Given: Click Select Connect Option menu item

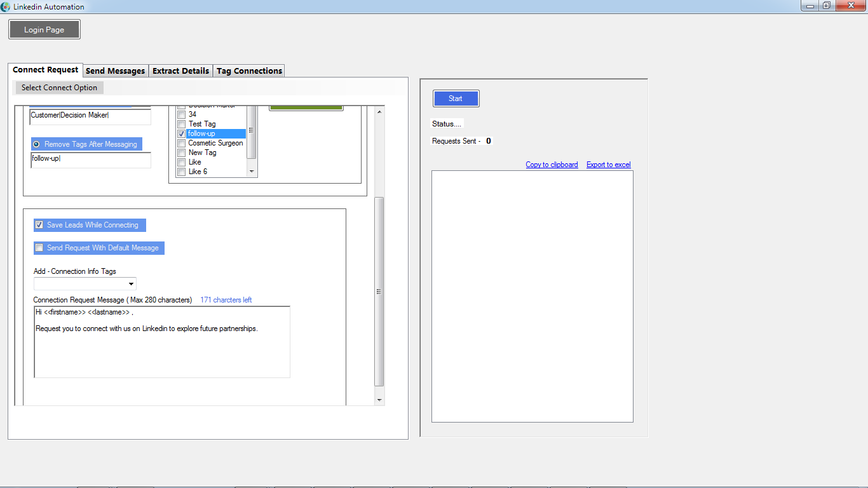Looking at the screenshot, I should coord(60,88).
